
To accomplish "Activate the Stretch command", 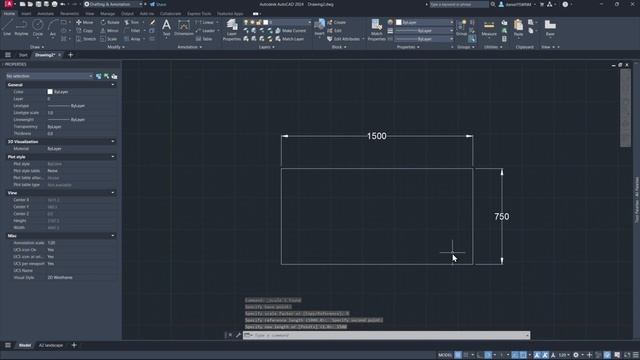I will [86, 39].
